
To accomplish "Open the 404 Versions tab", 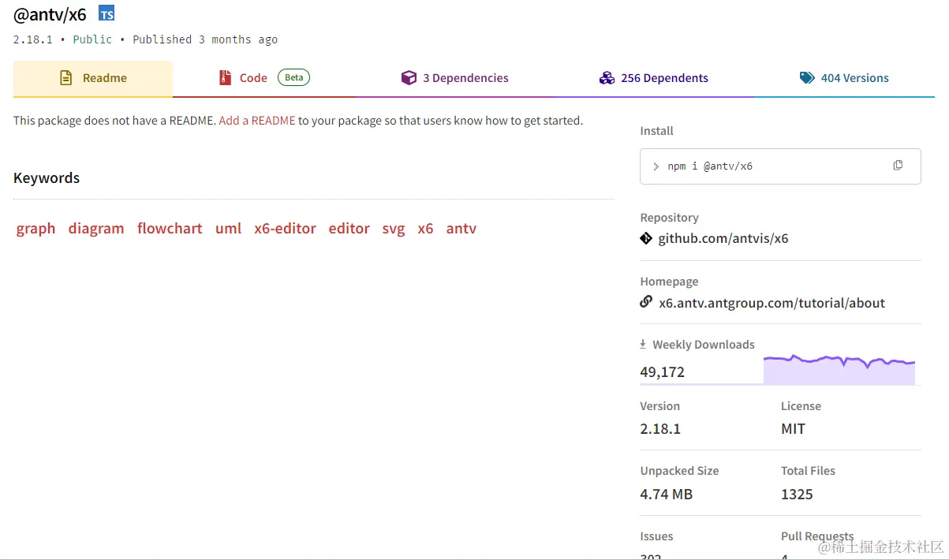I will (844, 79).
